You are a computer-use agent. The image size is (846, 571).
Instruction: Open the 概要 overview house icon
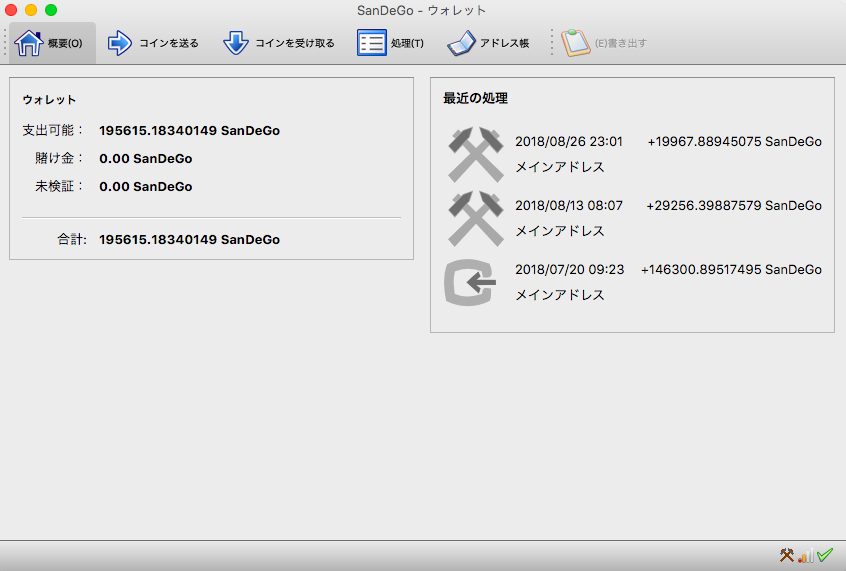pos(29,43)
